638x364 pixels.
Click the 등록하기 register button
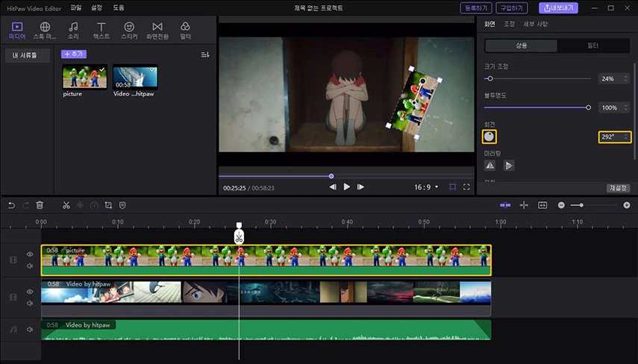[476, 7]
